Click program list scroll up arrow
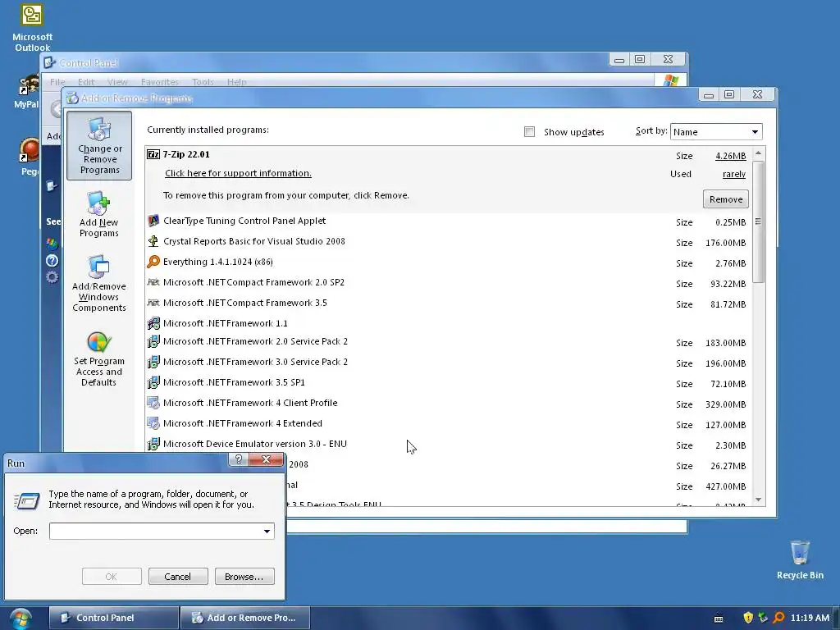This screenshot has width=840, height=630. click(x=758, y=153)
